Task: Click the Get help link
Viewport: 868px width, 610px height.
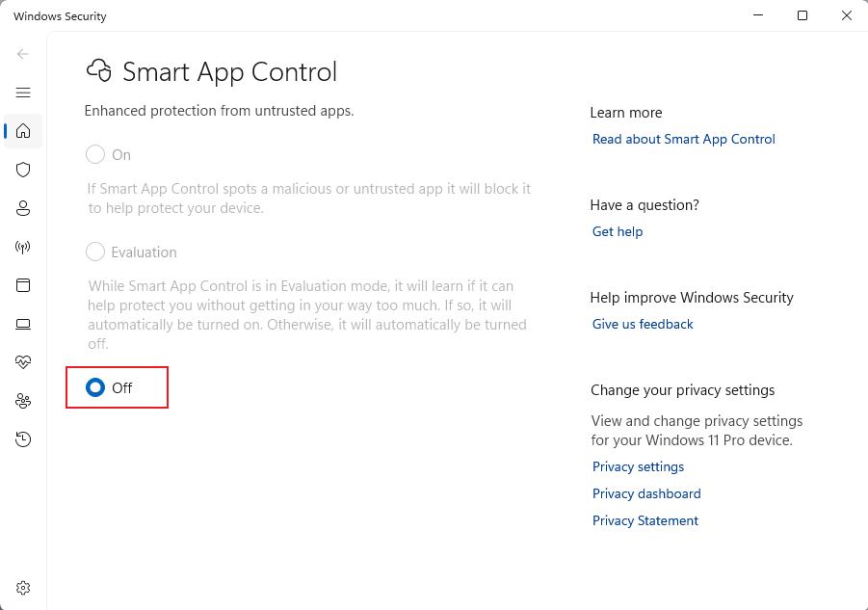Action: [x=618, y=232]
